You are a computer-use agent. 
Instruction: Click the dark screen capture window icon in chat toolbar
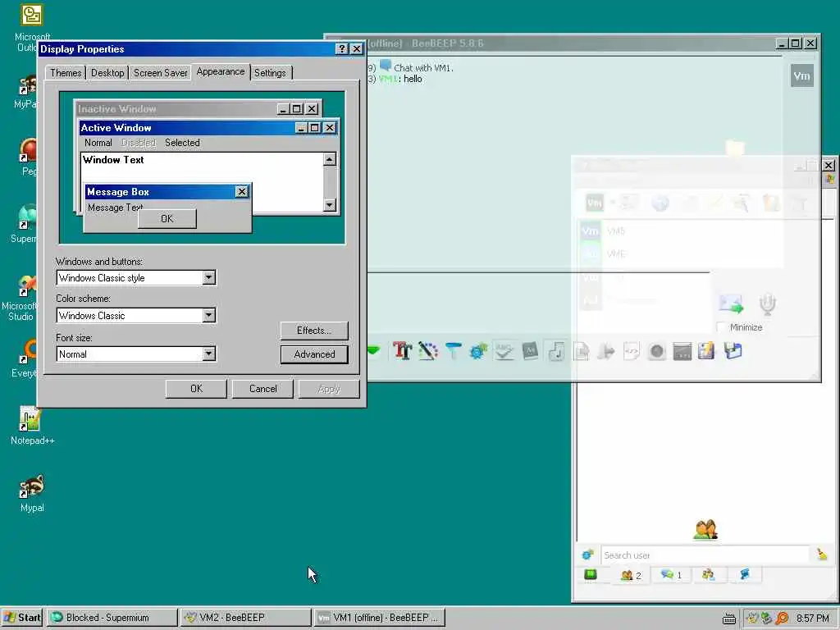(x=682, y=351)
